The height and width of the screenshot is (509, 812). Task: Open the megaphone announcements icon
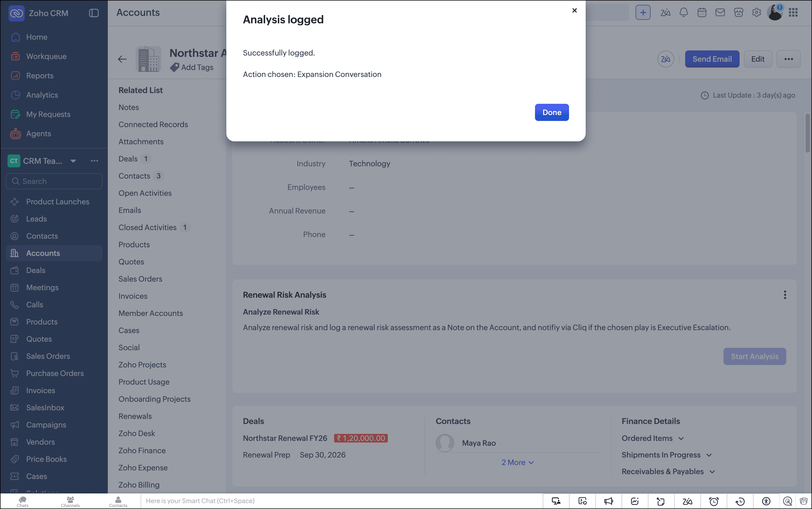pyautogui.click(x=608, y=501)
